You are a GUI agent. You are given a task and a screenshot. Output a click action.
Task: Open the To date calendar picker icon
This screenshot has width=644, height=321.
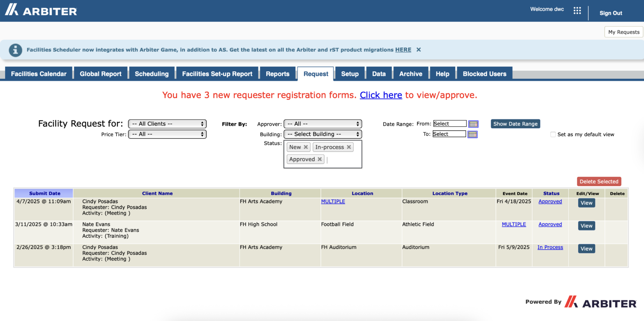point(472,135)
